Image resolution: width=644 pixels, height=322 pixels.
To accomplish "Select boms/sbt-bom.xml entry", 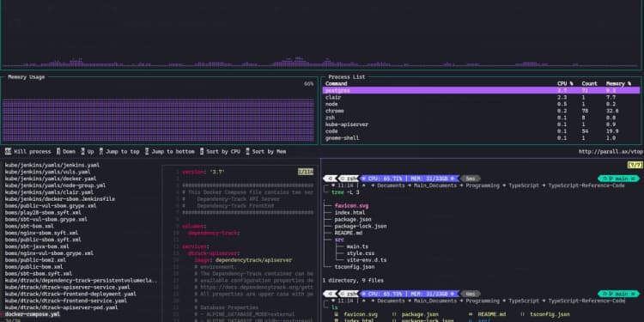I will [x=29, y=227].
